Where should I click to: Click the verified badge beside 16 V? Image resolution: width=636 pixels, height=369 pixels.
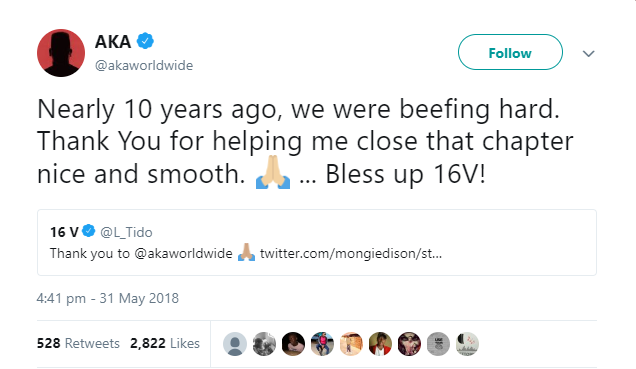tap(88, 231)
